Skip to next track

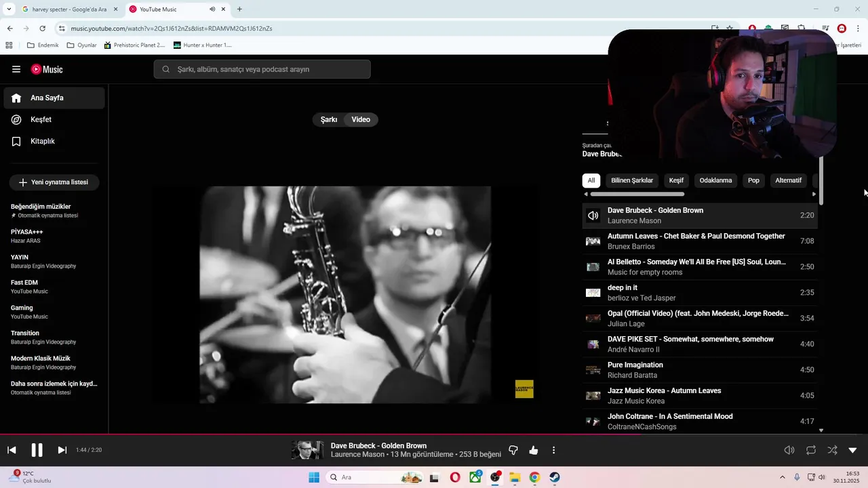(62, 450)
